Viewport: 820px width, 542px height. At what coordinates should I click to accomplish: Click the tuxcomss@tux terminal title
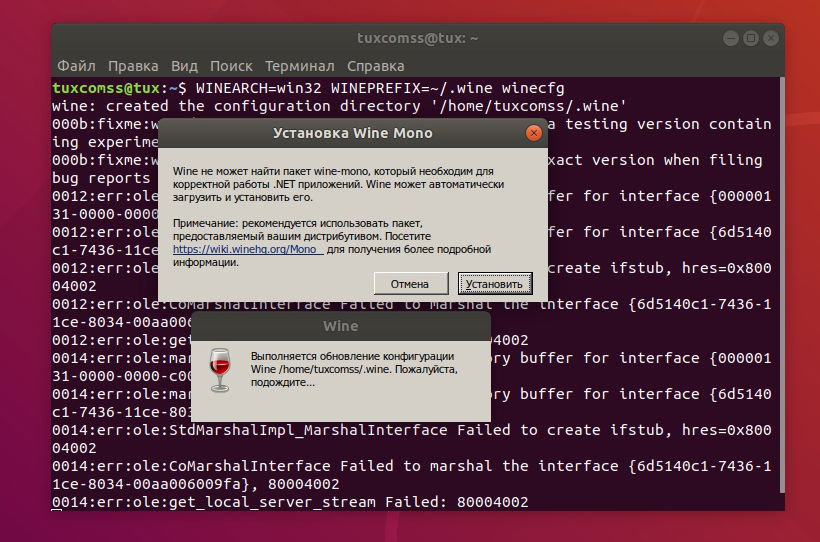click(417, 38)
